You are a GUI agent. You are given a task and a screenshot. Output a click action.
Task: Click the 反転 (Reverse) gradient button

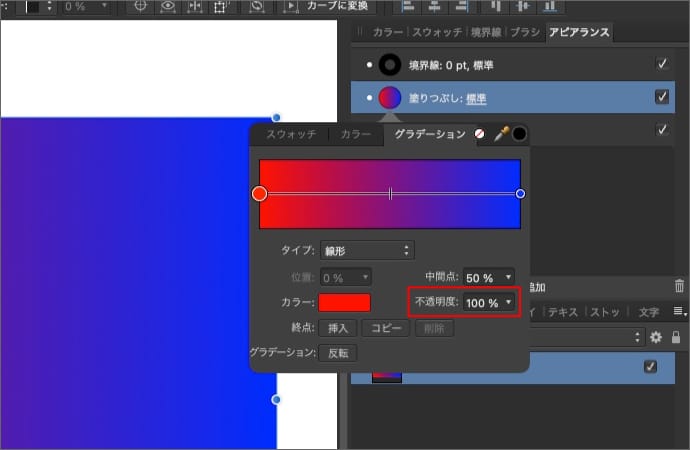338,353
